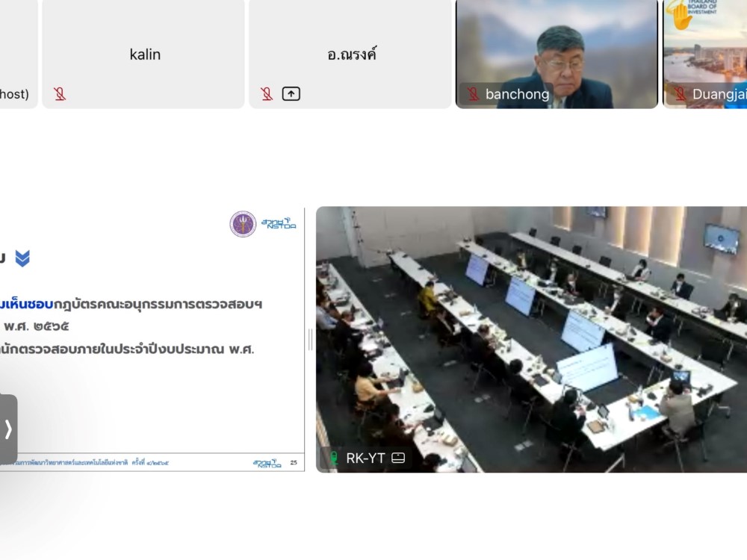Click the room device icon after RK-YT

(x=398, y=458)
